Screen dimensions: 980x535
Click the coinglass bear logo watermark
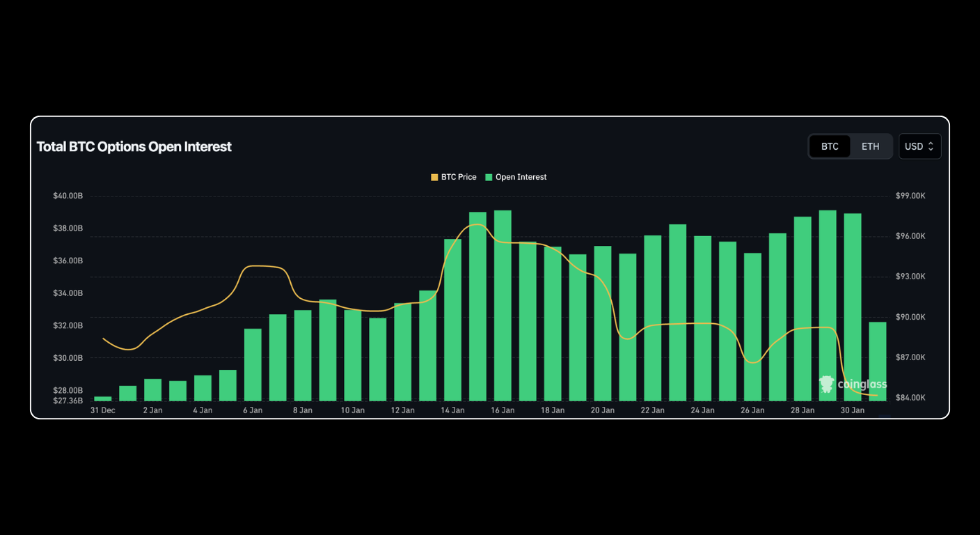point(826,385)
